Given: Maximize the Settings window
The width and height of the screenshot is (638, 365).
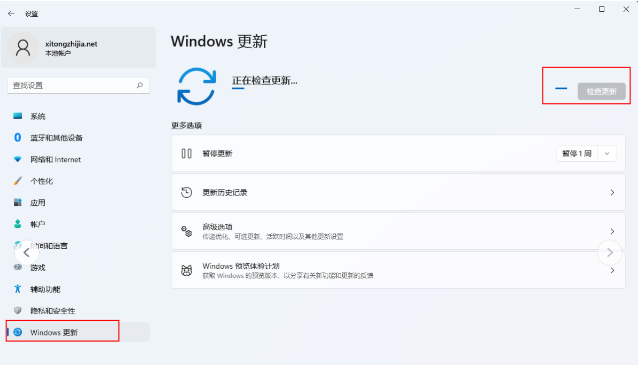Looking at the screenshot, I should pyautogui.click(x=601, y=9).
